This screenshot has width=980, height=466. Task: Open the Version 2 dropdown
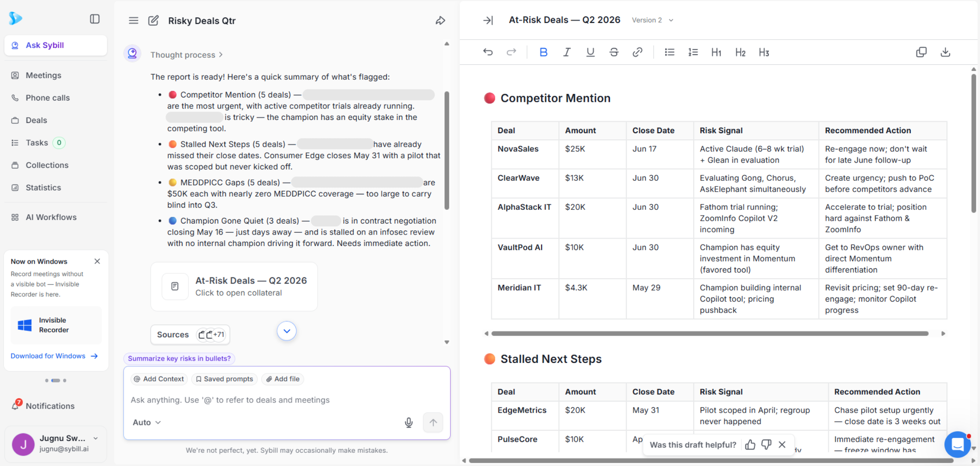point(652,20)
